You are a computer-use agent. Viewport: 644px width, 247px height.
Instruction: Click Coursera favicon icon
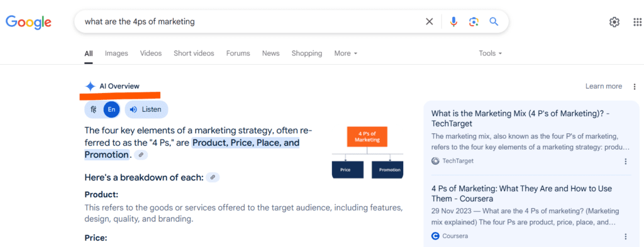[435, 236]
